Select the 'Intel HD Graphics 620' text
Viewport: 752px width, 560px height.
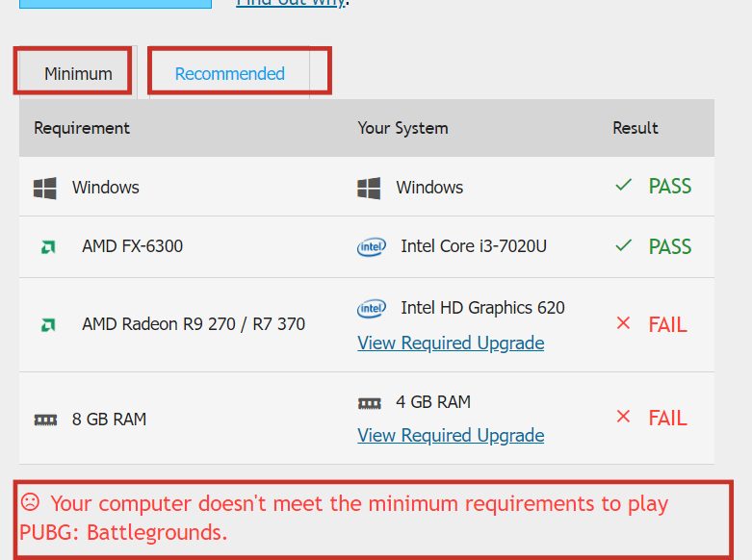483,308
